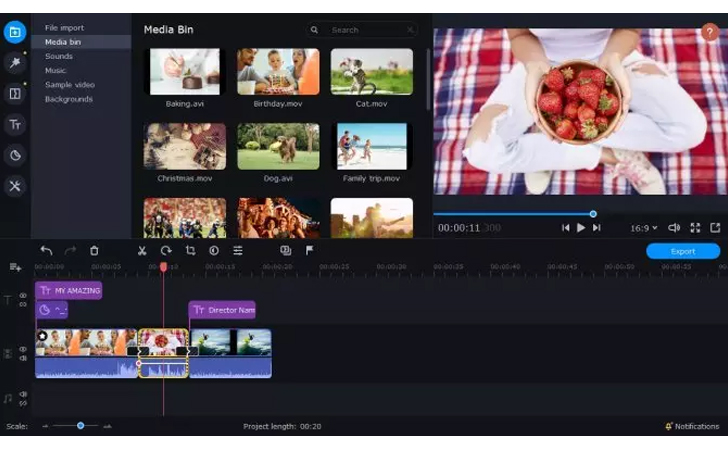728x450 pixels.
Task: Rotate the selected clip
Action: 166,251
